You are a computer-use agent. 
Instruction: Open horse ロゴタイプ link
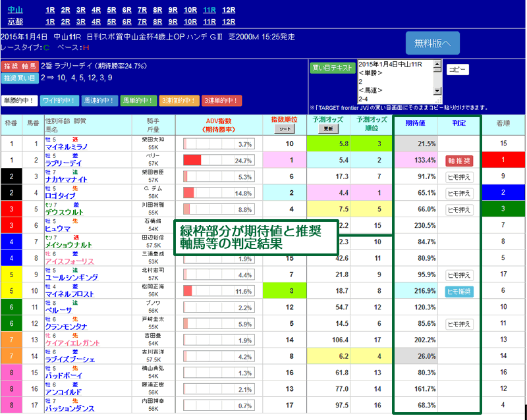coord(60,196)
